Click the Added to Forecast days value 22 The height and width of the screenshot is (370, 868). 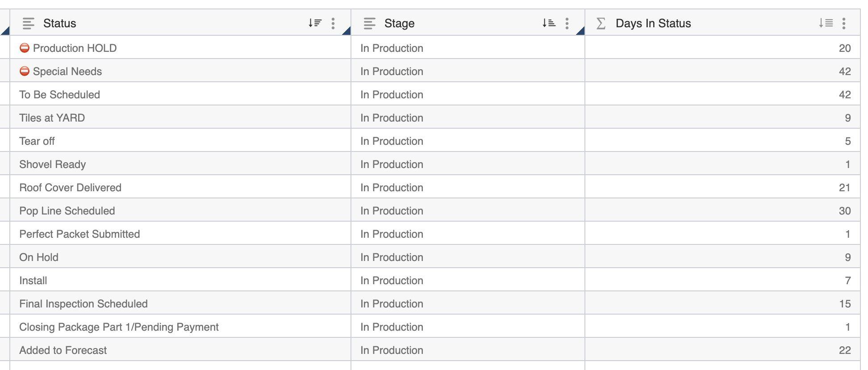pyautogui.click(x=844, y=350)
